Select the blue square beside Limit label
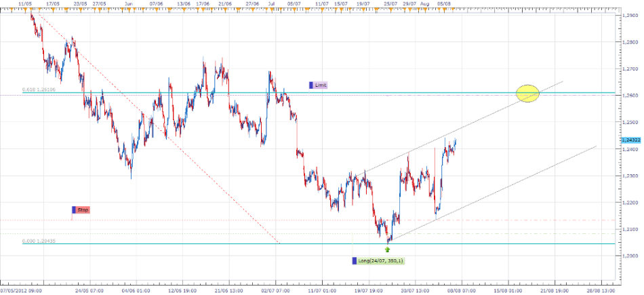644x295 pixels. pos(311,85)
